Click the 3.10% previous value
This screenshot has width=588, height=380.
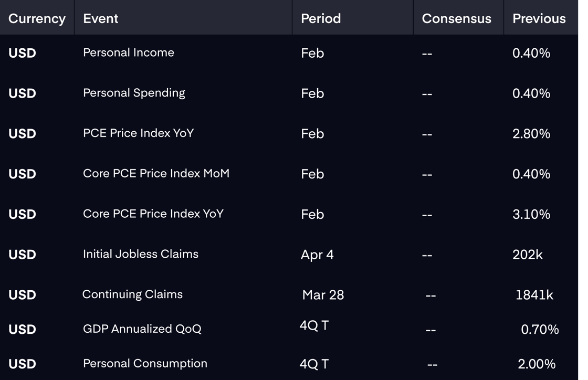[x=531, y=214]
